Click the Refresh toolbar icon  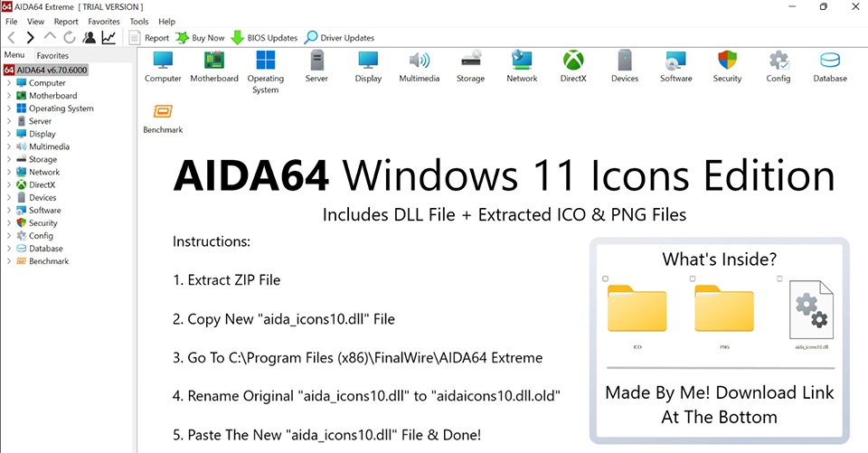[70, 38]
